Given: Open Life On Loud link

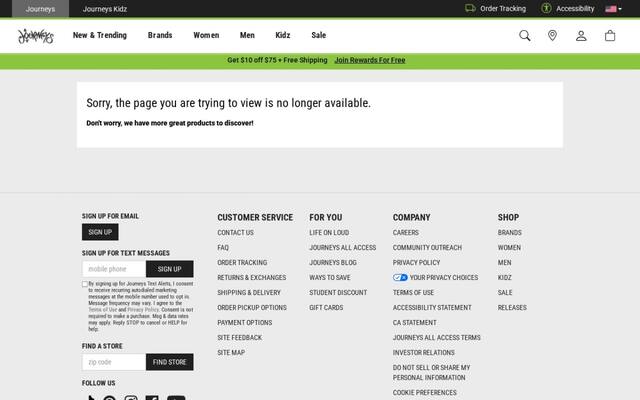Looking at the screenshot, I should [x=329, y=233].
